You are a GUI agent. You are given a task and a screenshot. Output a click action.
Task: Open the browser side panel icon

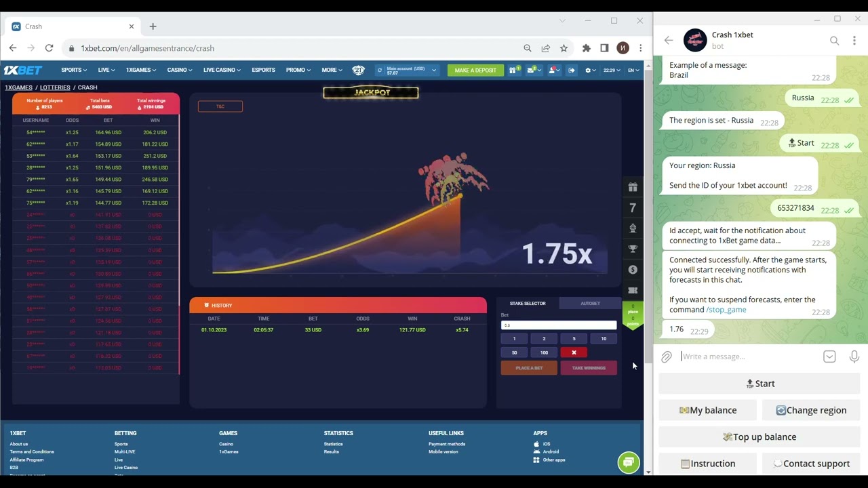coord(604,48)
